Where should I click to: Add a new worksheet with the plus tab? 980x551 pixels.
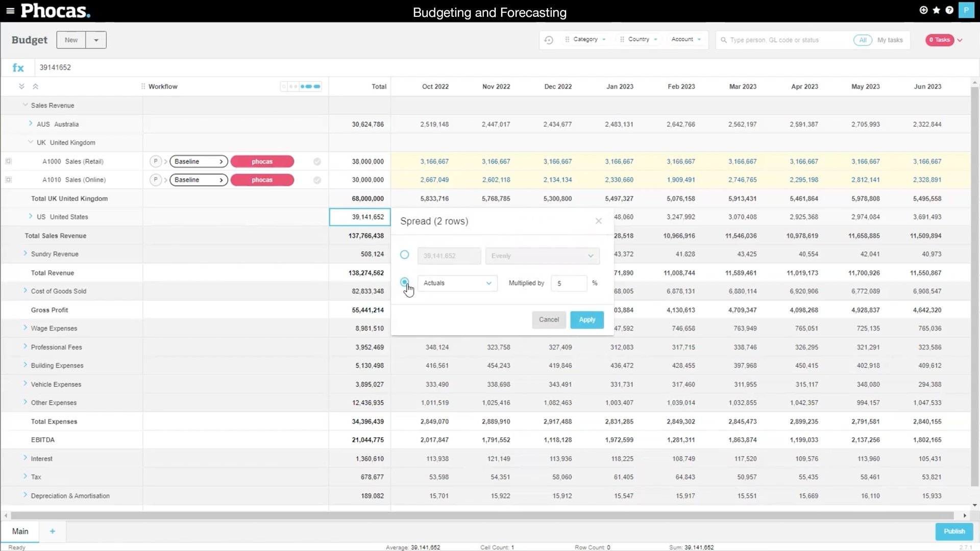(x=52, y=531)
